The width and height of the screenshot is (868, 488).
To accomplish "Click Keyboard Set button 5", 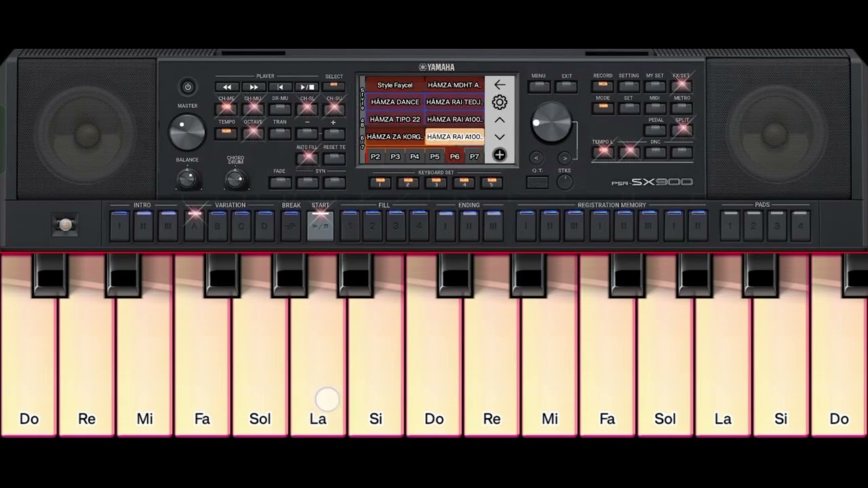I will (492, 182).
